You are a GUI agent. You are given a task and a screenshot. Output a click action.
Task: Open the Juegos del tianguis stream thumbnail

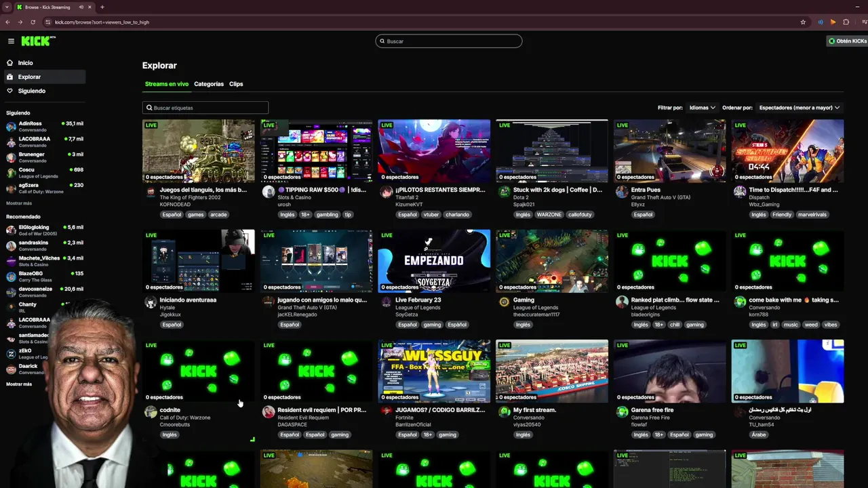click(x=199, y=151)
